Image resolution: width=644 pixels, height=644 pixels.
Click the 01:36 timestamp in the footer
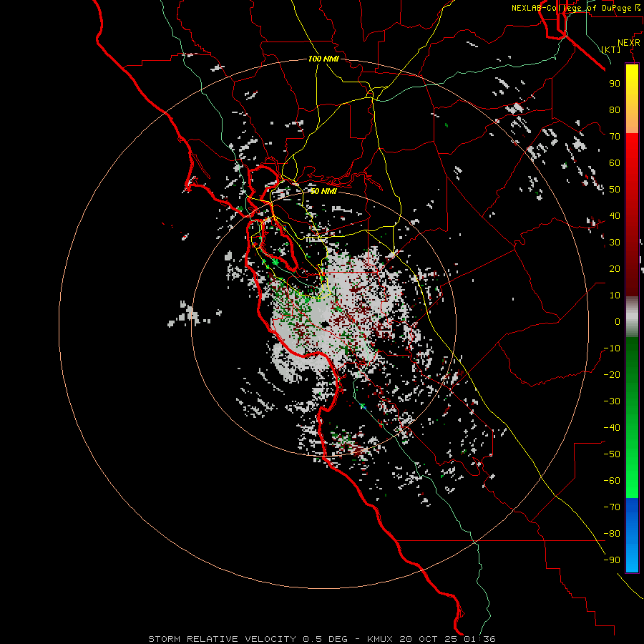(479, 639)
